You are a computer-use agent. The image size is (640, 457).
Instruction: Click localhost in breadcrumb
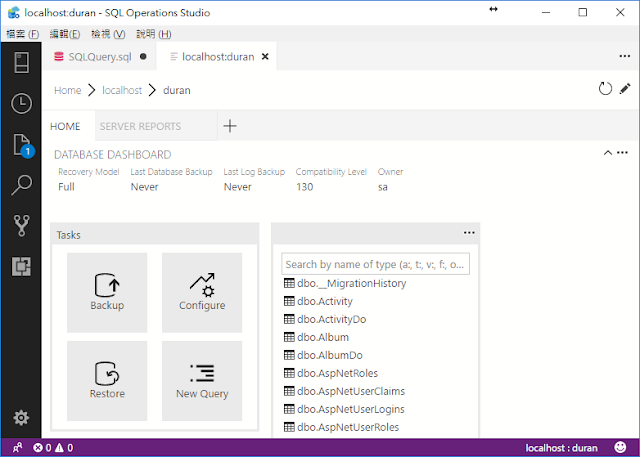(122, 90)
